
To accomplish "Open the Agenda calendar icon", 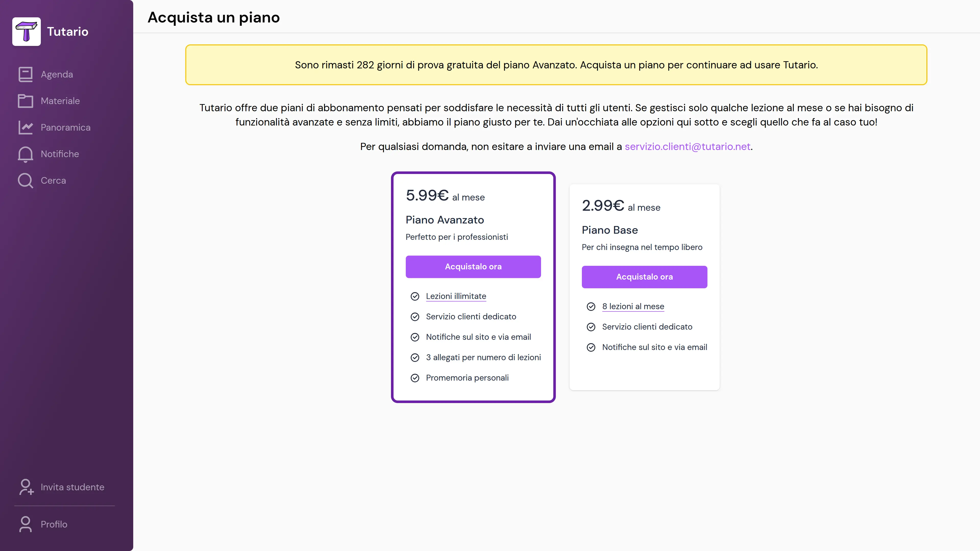I will [26, 74].
